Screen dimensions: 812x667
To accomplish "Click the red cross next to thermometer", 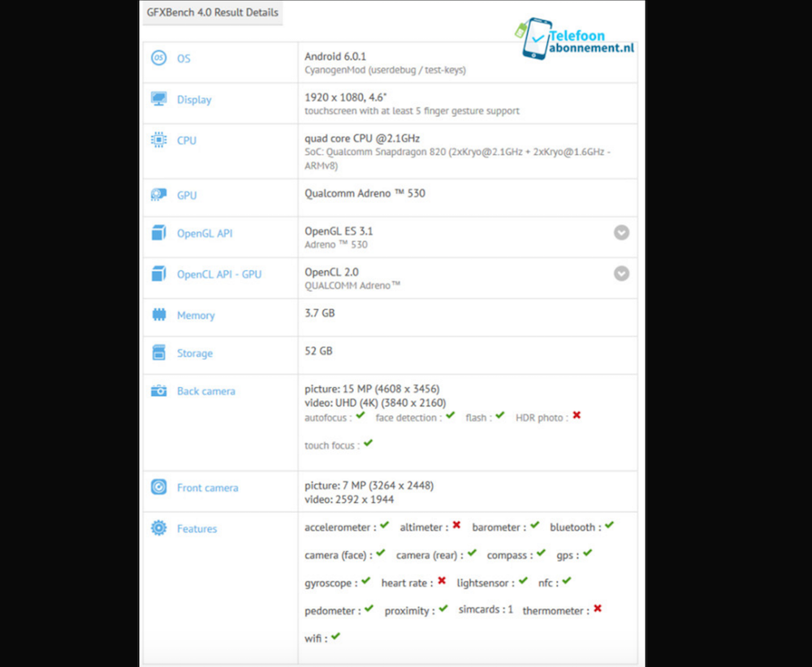I will click(x=598, y=609).
